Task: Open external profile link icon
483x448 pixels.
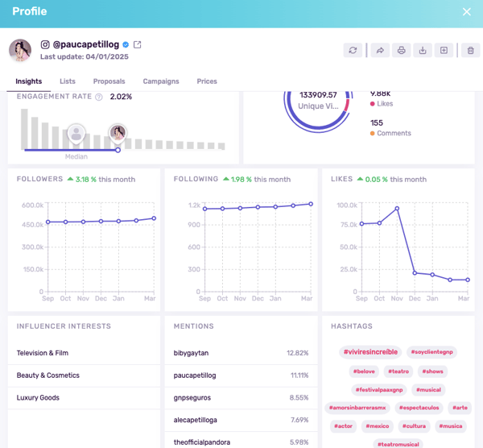Action: tap(138, 45)
